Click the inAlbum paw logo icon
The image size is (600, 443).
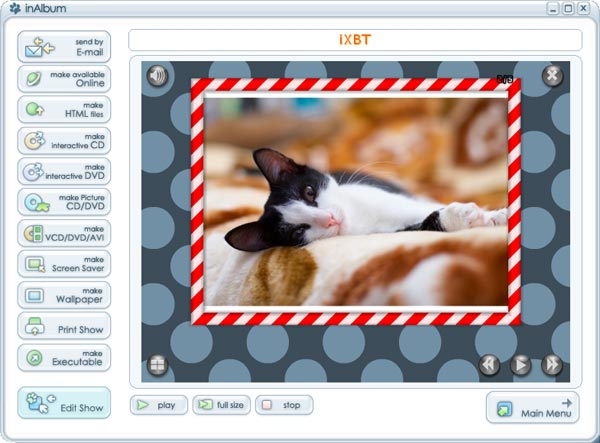[15, 8]
